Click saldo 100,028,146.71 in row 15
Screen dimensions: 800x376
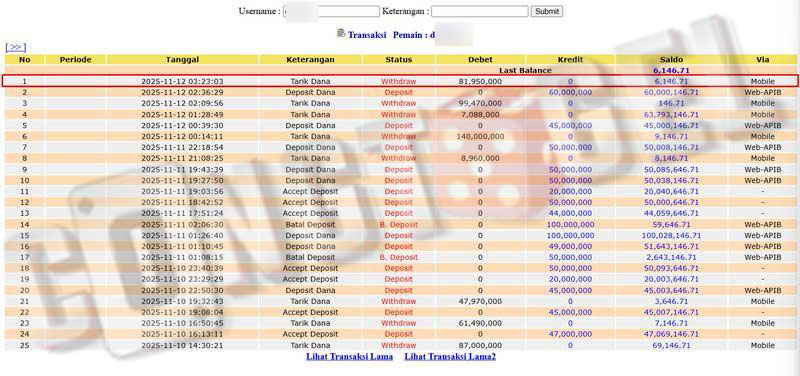(670, 236)
